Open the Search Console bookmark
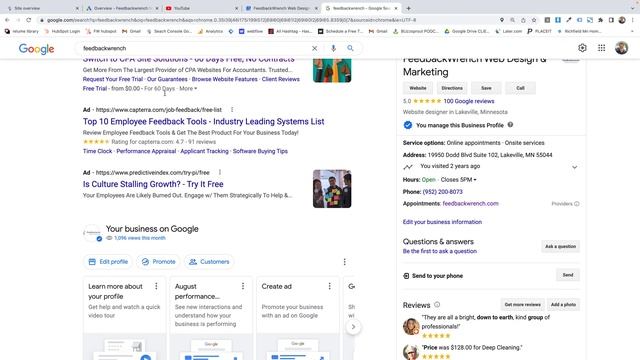The image size is (640, 360). click(x=169, y=31)
